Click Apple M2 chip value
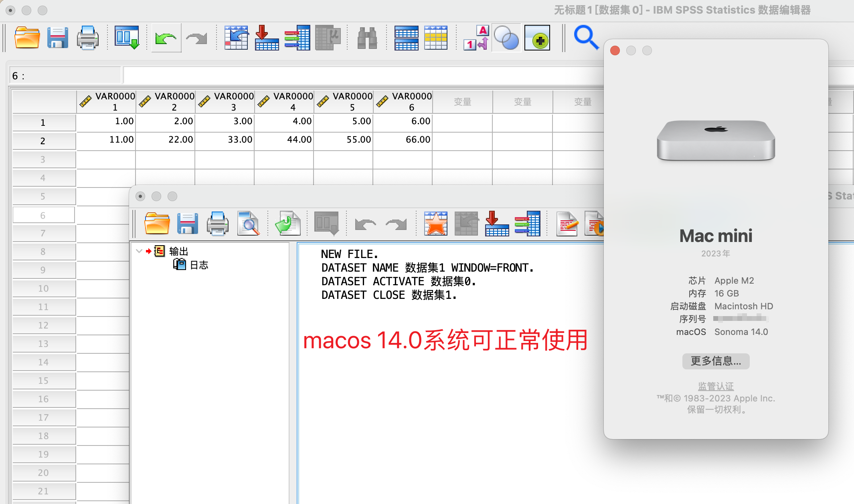The height and width of the screenshot is (504, 854). pyautogui.click(x=734, y=280)
